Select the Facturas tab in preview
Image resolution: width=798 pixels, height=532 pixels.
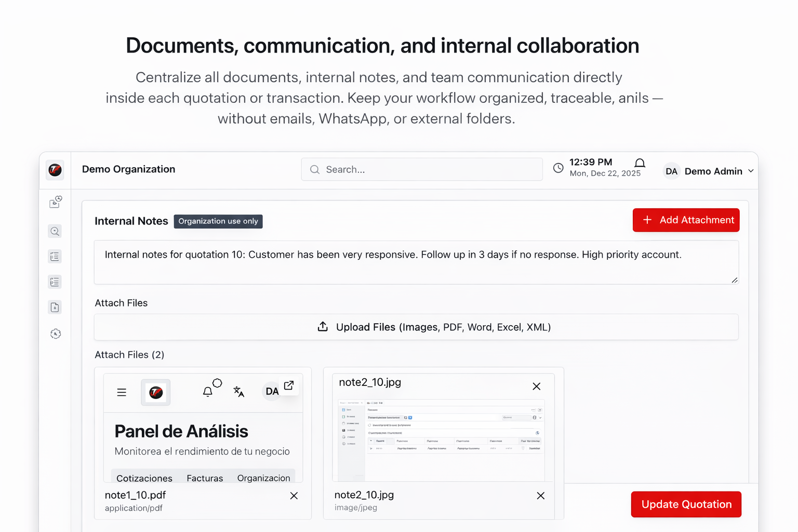[205, 478]
